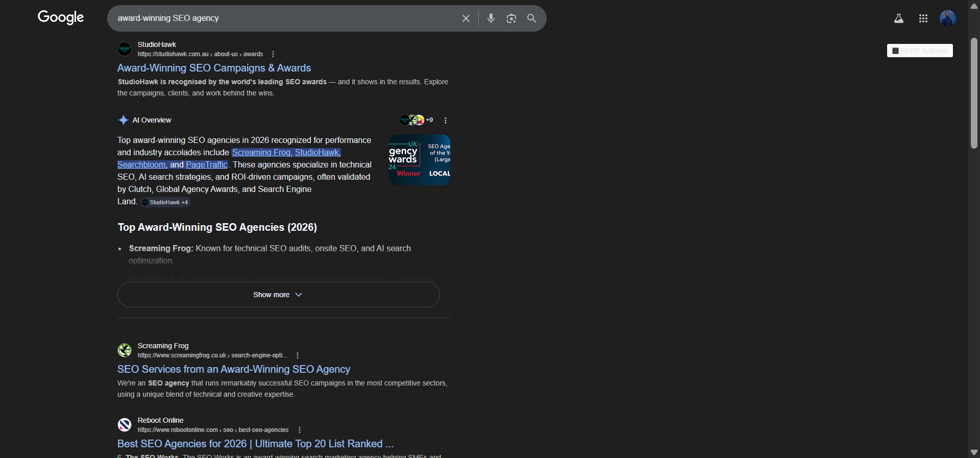
Task: Click the StudioHawk site favicon
Action: [125, 49]
